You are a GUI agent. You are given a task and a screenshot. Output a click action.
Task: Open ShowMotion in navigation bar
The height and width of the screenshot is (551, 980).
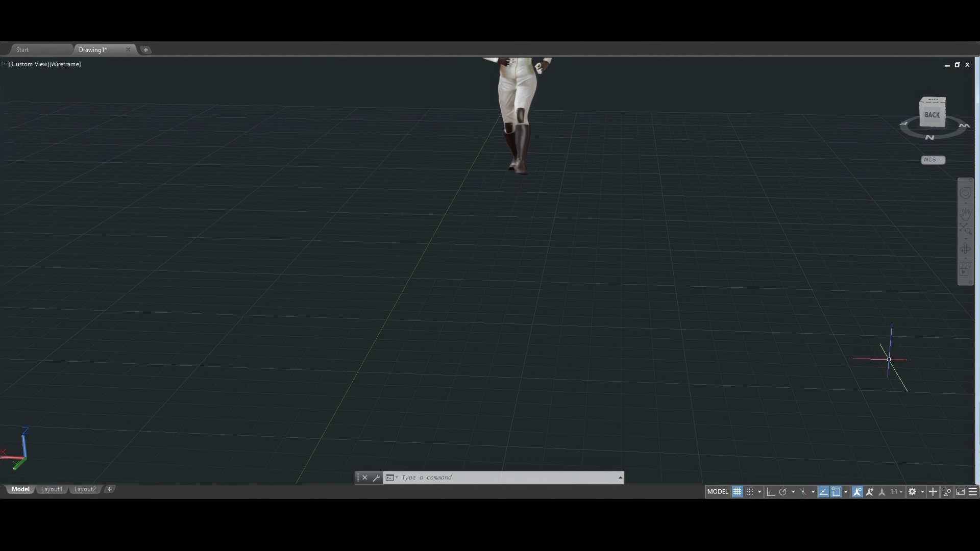(x=965, y=270)
